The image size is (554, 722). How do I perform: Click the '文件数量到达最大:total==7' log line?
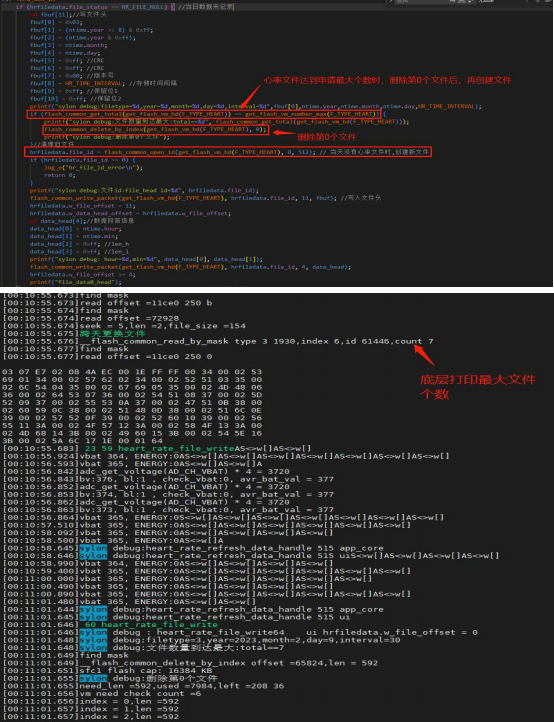tap(143, 647)
